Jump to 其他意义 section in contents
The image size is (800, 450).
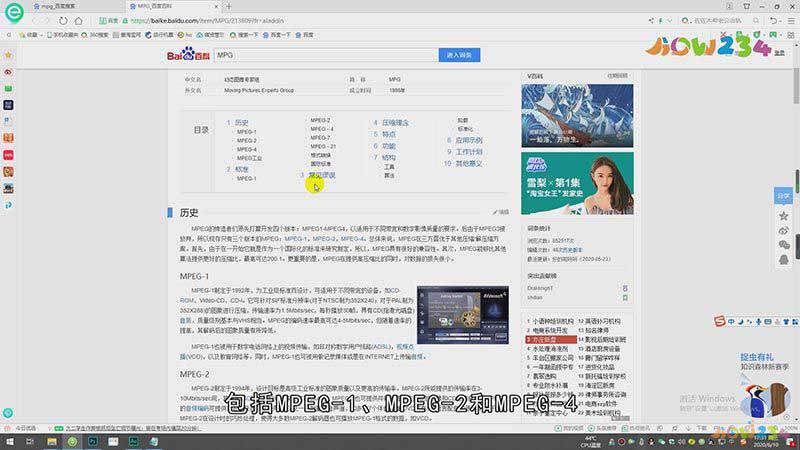pyautogui.click(x=469, y=164)
